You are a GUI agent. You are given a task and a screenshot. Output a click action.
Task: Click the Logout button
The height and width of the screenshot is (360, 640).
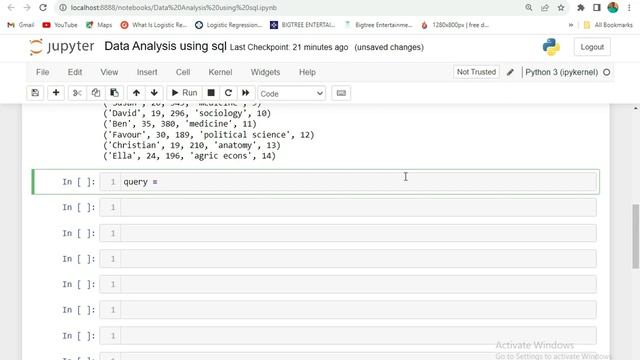pyautogui.click(x=592, y=47)
